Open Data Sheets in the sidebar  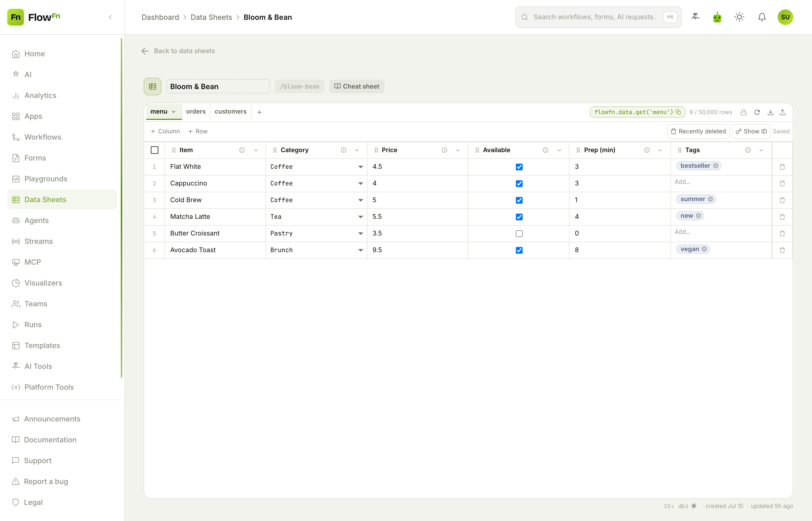[62, 200]
